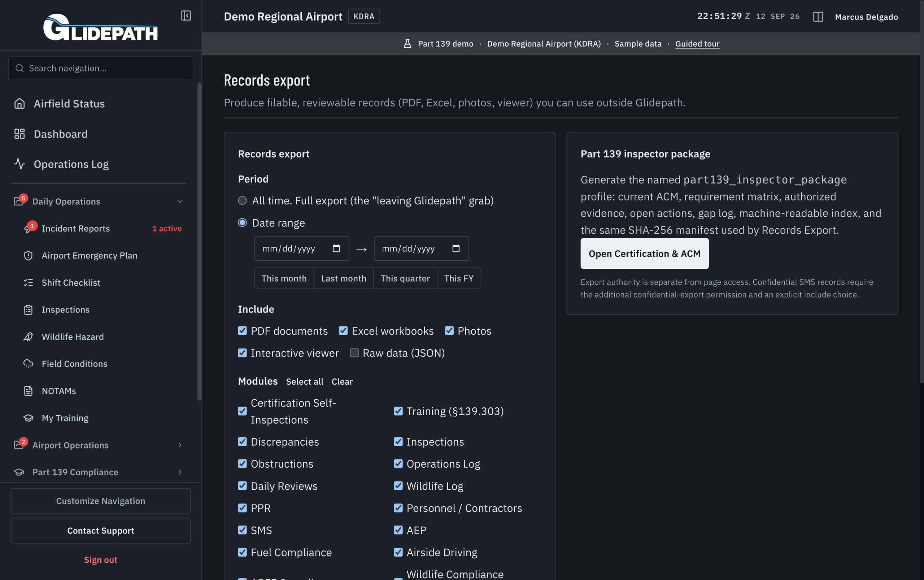924x580 pixels.
Task: Click the Customize Navigation button
Action: point(100,501)
